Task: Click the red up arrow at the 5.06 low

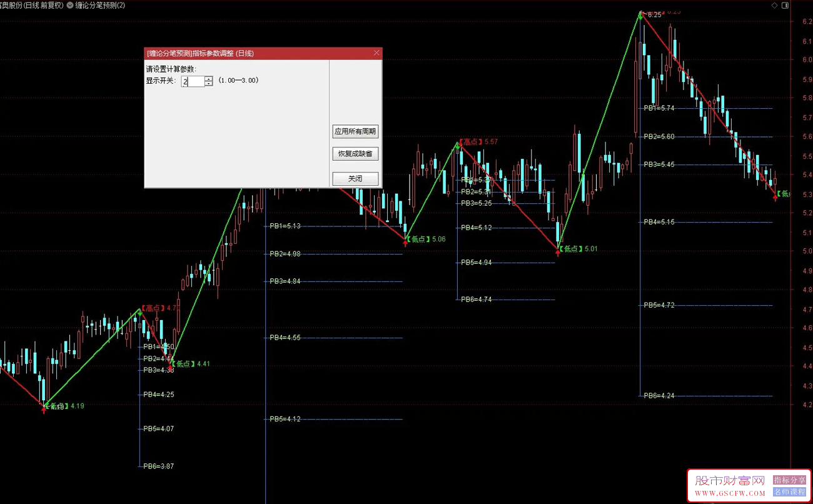Action: (405, 243)
